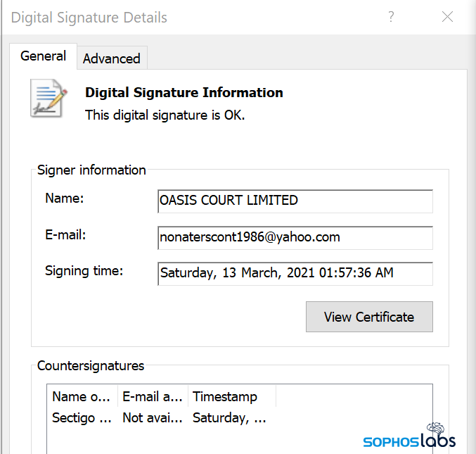The width and height of the screenshot is (476, 454).
Task: Click the help question mark icon
Action: (391, 18)
